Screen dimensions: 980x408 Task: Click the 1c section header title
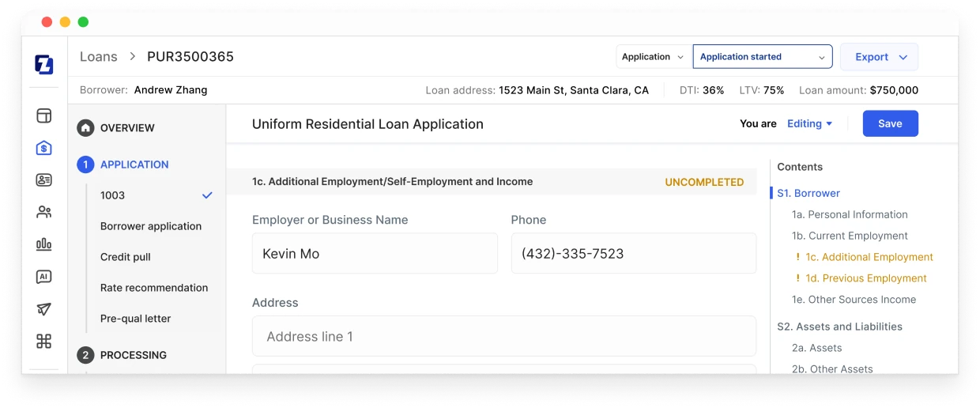click(392, 182)
